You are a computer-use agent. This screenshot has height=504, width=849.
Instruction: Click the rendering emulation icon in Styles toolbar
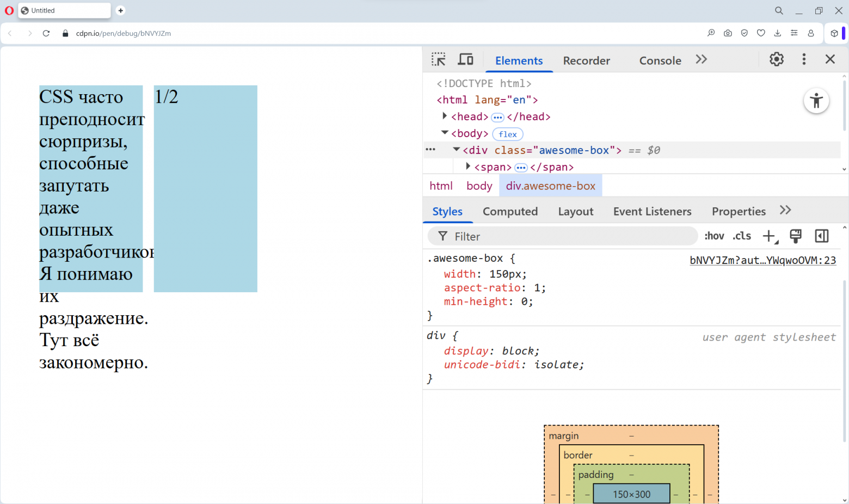[795, 236]
